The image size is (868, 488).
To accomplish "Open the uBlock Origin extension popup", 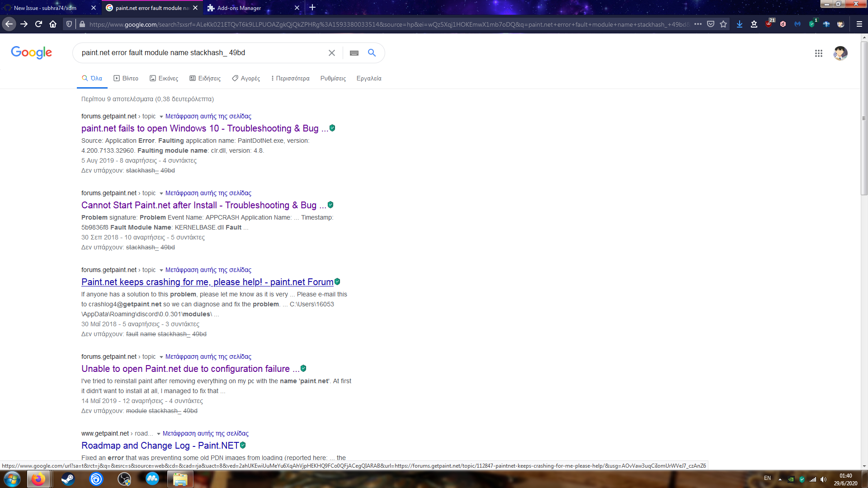I will (x=769, y=24).
